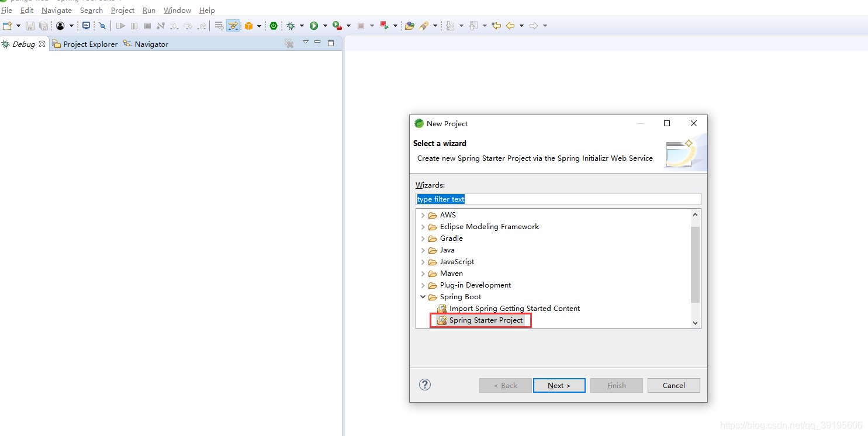Open the Debug view menu triangle
Viewport: 868px width, 436px height.
coord(305,42)
